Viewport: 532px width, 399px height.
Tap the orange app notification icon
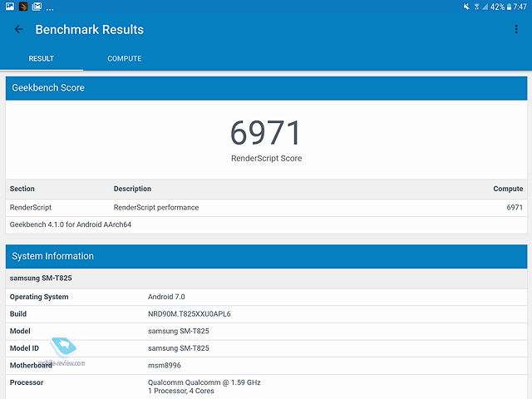(23, 6)
